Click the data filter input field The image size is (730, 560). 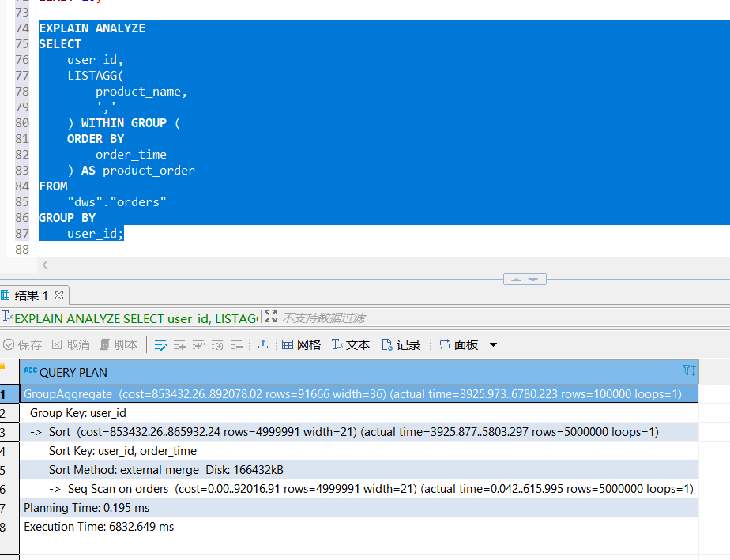pyautogui.click(x=474, y=318)
